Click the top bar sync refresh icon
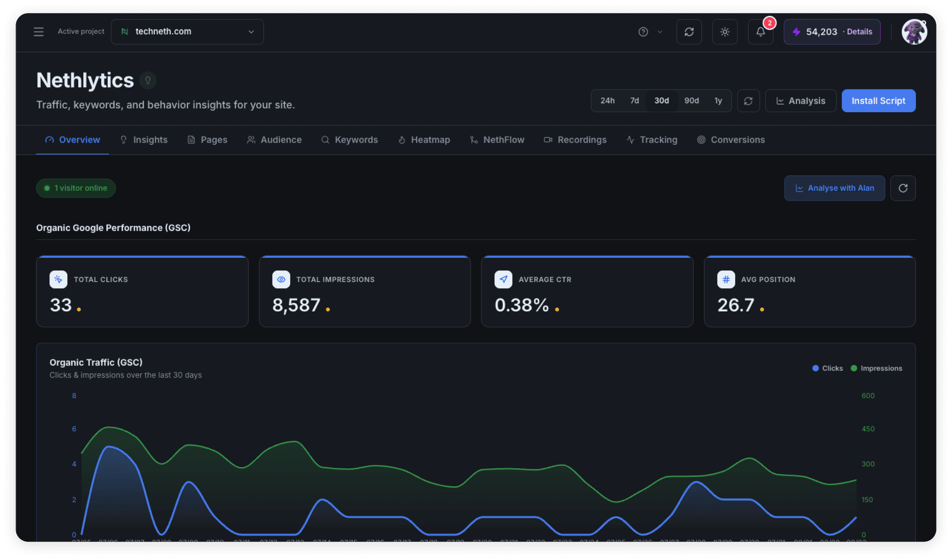 (x=689, y=32)
